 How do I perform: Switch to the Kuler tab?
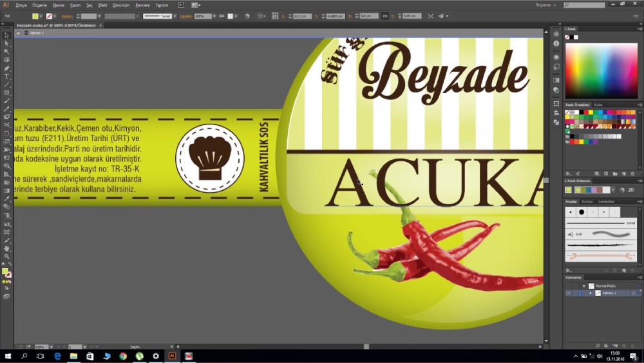[x=598, y=105]
